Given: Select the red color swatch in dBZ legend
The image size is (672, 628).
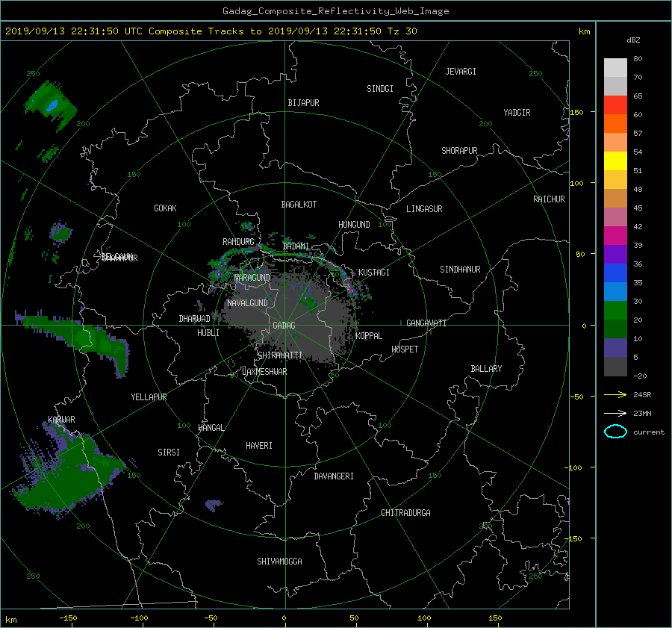Looking at the screenshot, I should click(x=615, y=105).
